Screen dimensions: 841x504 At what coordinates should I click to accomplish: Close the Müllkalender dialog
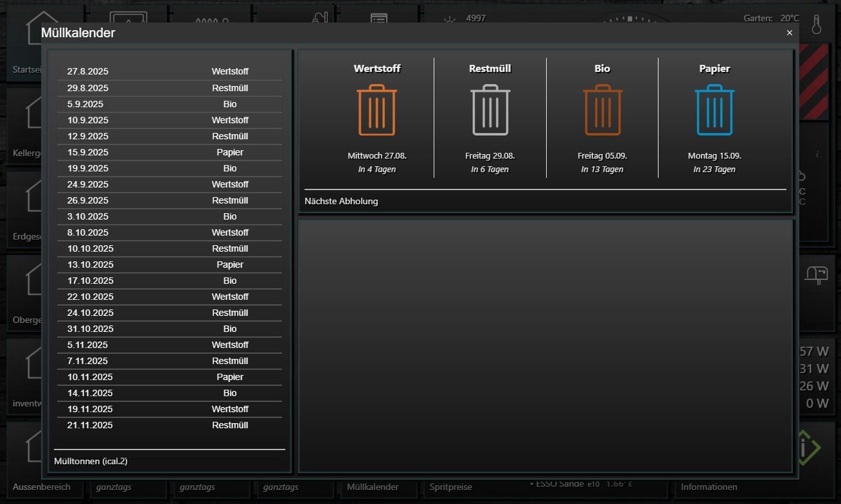click(790, 33)
